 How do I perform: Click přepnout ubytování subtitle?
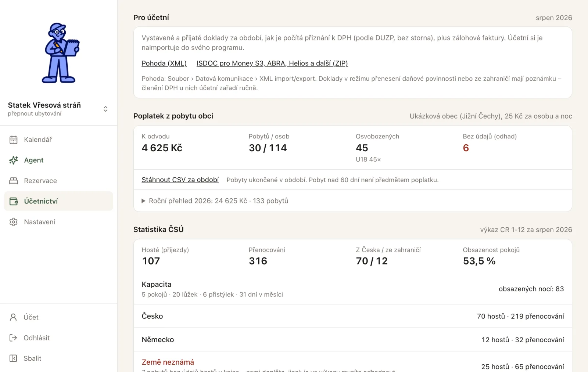pyautogui.click(x=35, y=113)
